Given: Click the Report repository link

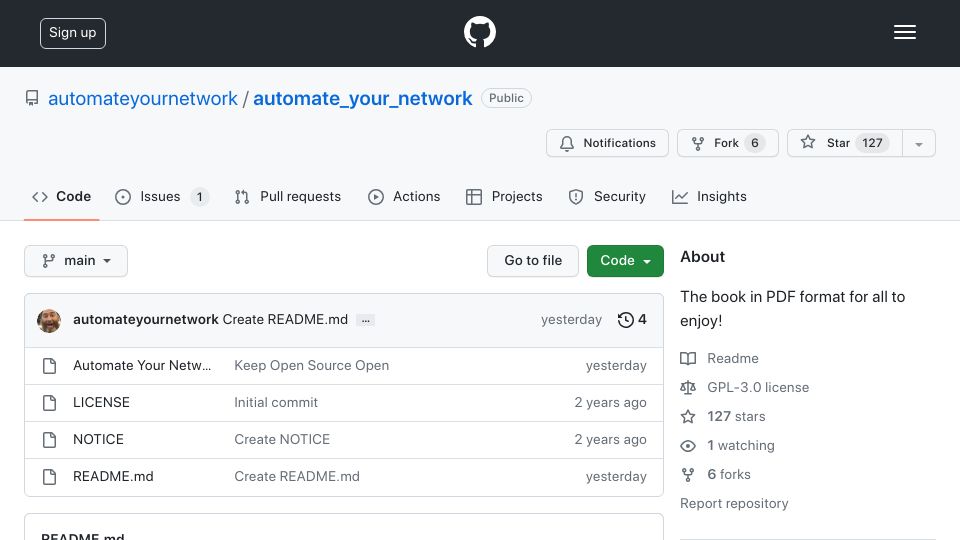Looking at the screenshot, I should click(734, 503).
